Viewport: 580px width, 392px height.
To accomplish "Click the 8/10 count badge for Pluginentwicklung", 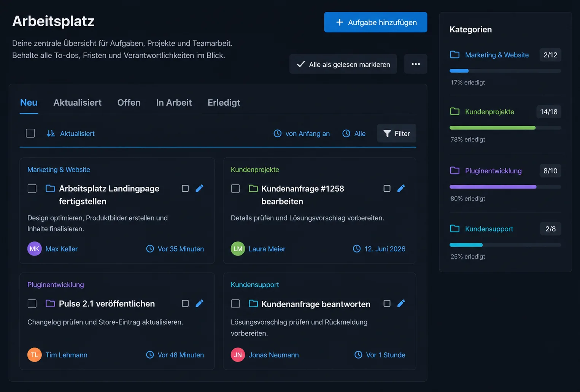I will 550,171.
